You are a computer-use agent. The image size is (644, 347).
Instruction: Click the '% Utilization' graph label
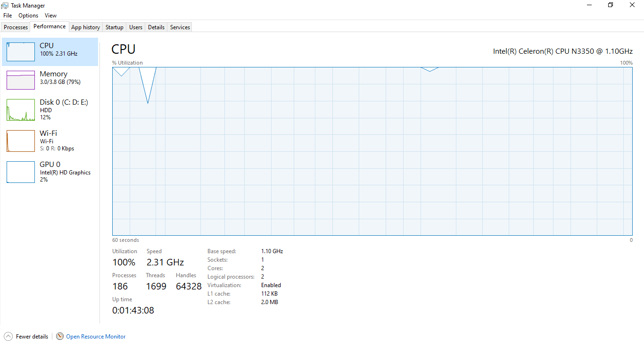click(127, 63)
